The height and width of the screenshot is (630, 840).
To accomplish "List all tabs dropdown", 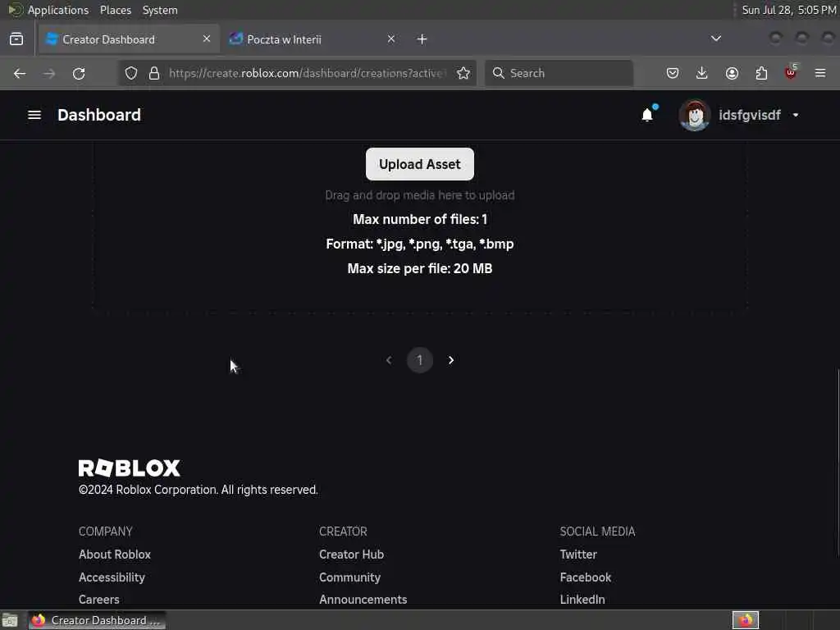I will click(x=715, y=39).
